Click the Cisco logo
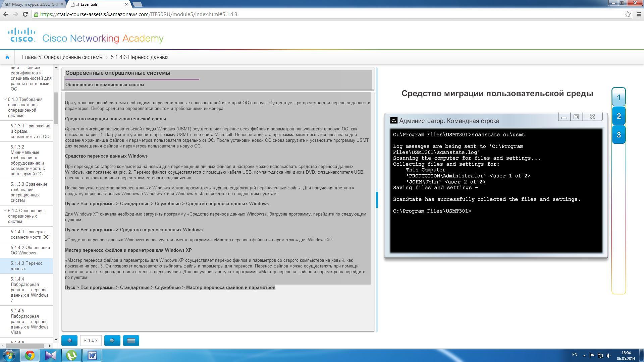 [x=22, y=35]
